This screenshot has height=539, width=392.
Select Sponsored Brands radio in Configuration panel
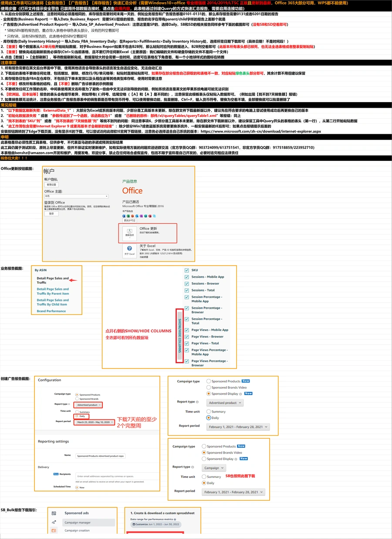click(x=77, y=399)
